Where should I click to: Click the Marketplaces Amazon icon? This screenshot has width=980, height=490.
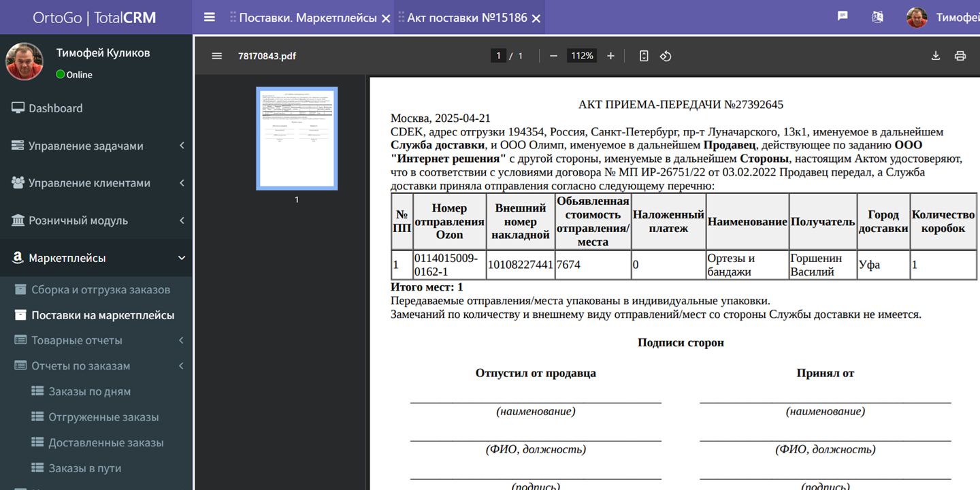click(18, 258)
